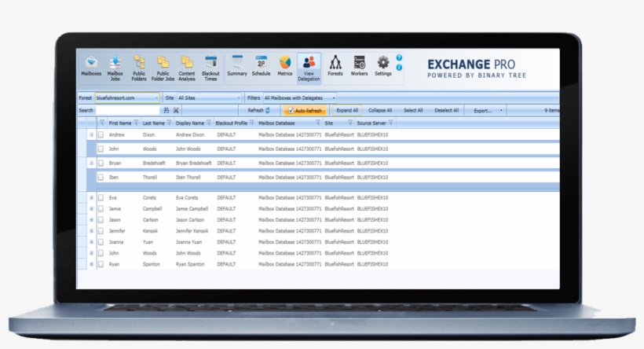Viewport: 644px width, 349px height.
Task: Click the "Bredehoeft" last name cell
Action: [154, 163]
